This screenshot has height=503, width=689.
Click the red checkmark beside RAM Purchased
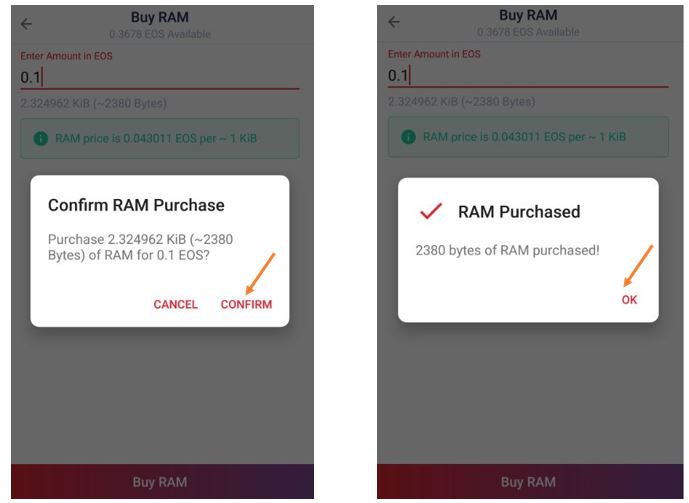coord(431,211)
